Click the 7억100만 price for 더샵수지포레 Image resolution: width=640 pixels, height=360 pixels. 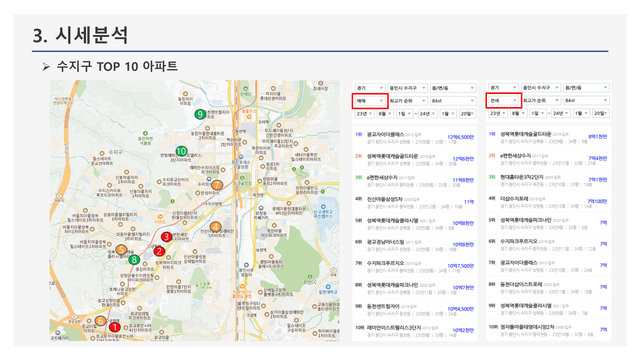tap(597, 201)
